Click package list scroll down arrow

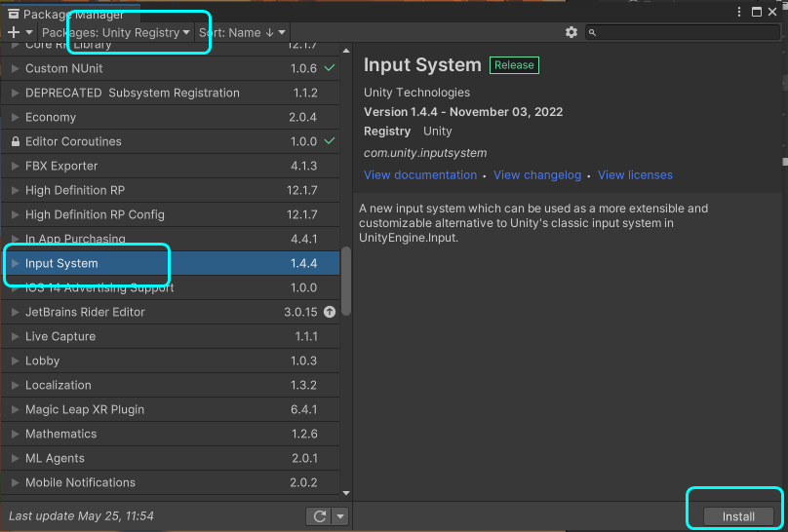346,493
